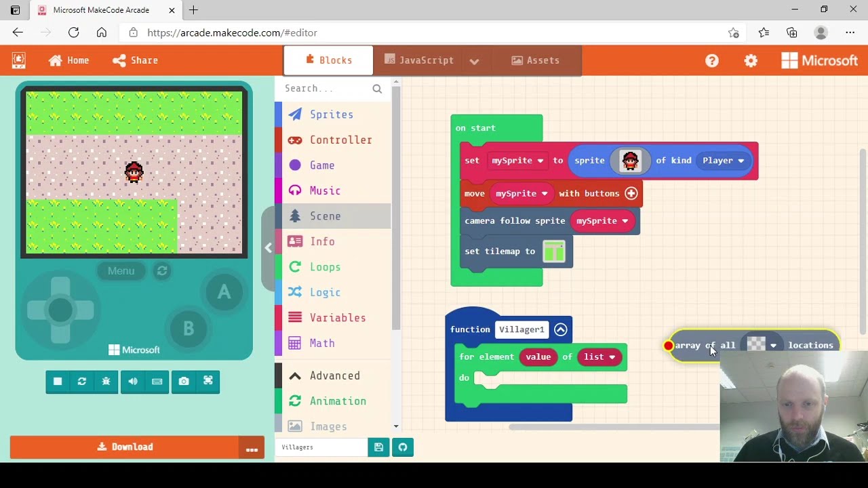Image resolution: width=868 pixels, height=488 pixels.
Task: Click the browser Home button
Action: (101, 33)
